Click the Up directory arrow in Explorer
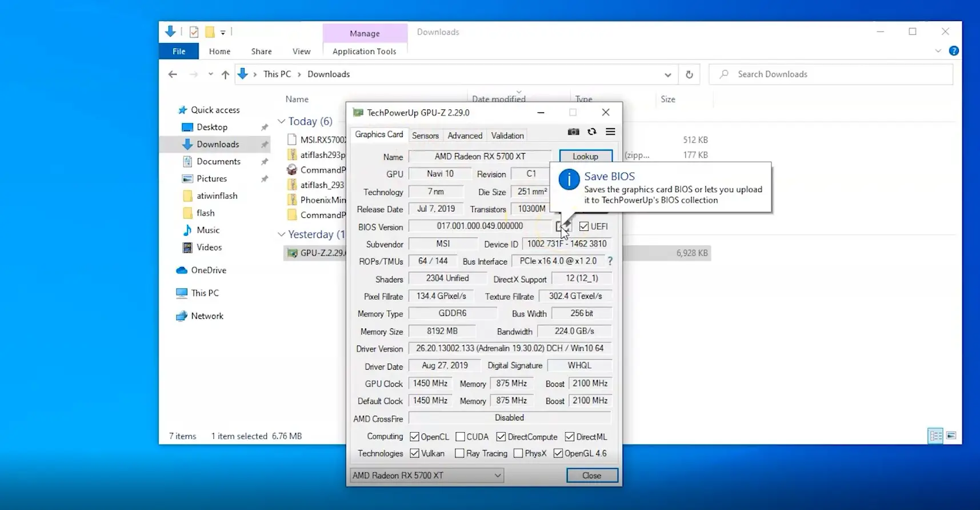The width and height of the screenshot is (980, 510). [225, 74]
